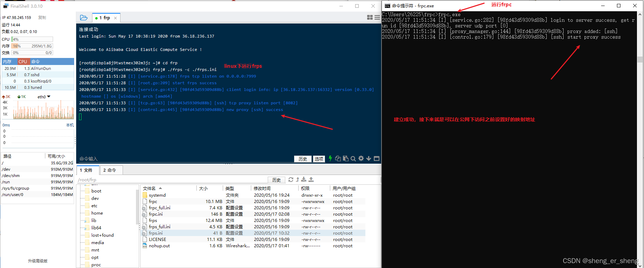Click the /dev/shm disk path row

38,176
